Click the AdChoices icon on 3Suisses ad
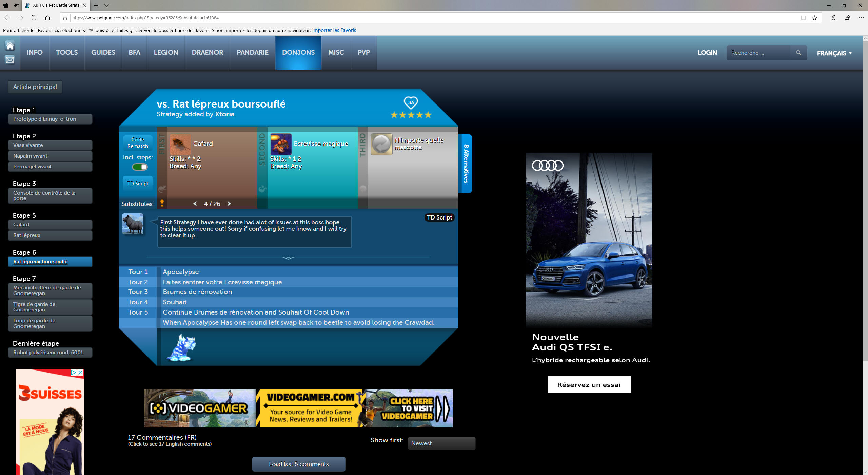 pyautogui.click(x=74, y=372)
